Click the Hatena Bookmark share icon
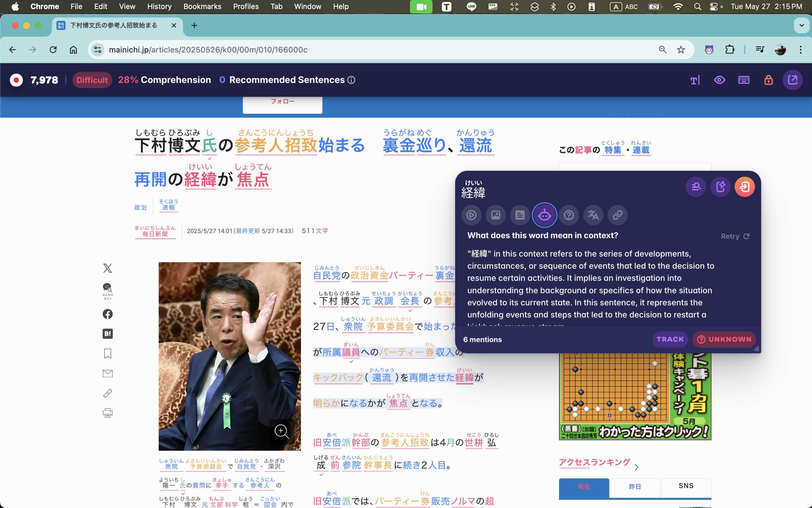Image resolution: width=812 pixels, height=508 pixels. [107, 333]
